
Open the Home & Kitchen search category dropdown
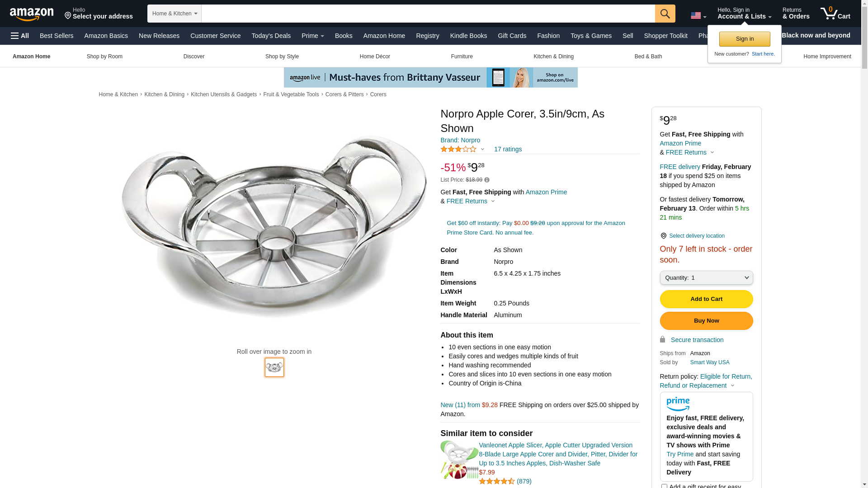[x=175, y=14]
